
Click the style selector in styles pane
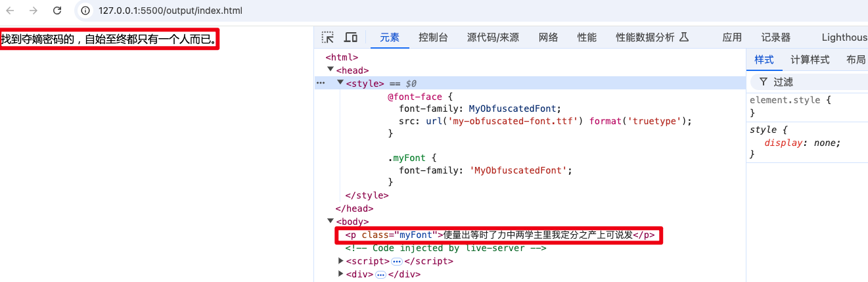tap(764, 129)
